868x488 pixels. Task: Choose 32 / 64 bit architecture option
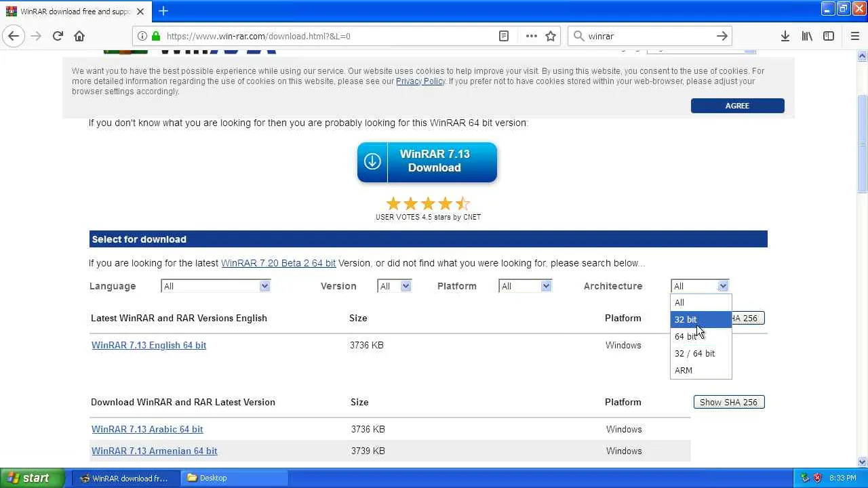701,353
